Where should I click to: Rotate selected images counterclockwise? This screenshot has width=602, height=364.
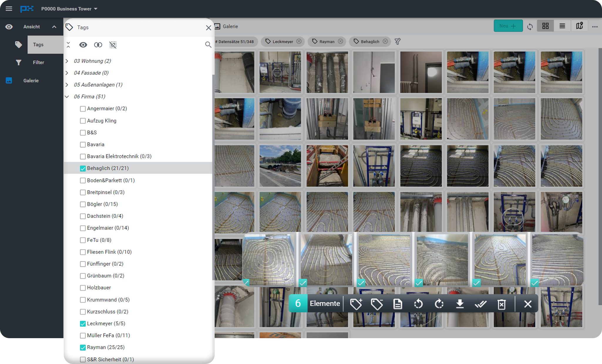[x=418, y=304]
